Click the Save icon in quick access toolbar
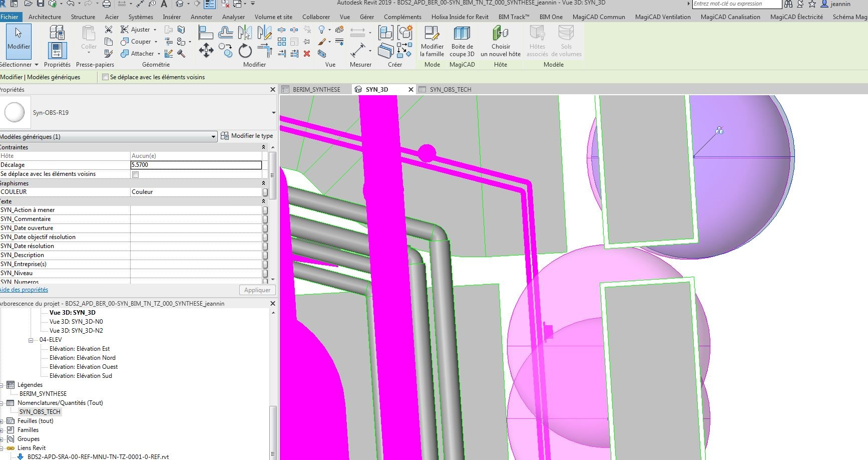Screen dimensions: 868x460 [x=41, y=4]
